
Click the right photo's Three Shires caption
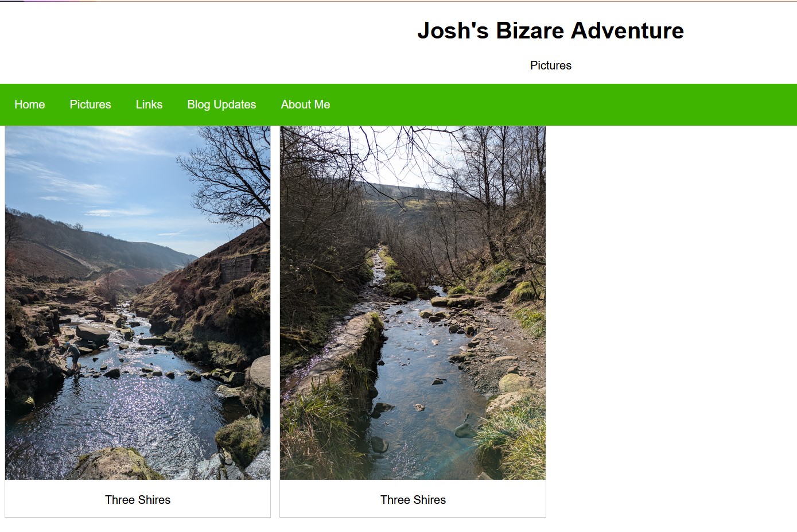(413, 500)
